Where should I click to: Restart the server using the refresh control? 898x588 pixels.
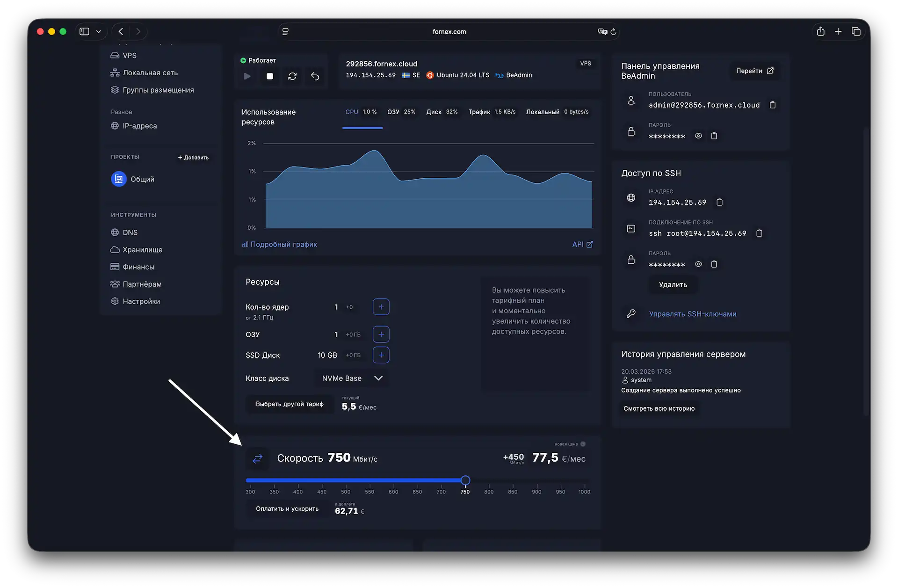tap(292, 76)
